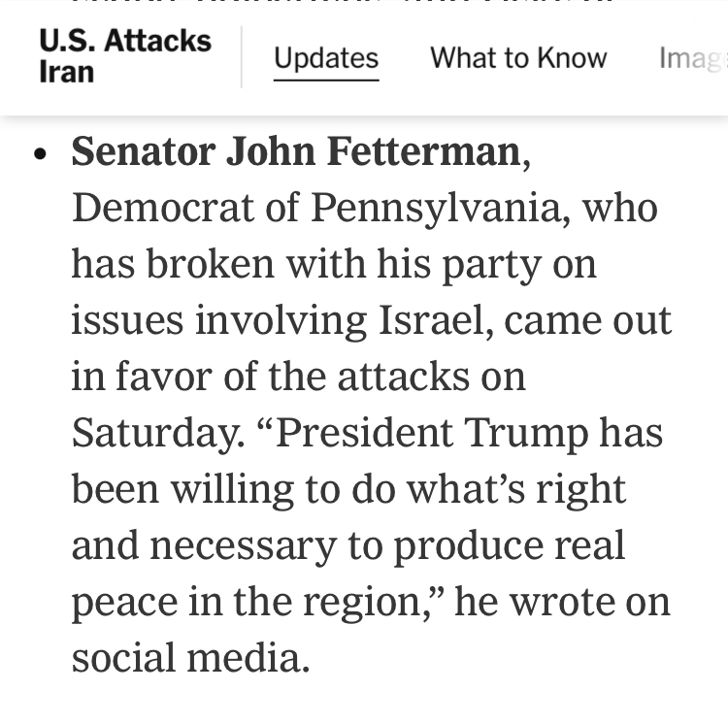This screenshot has width=728, height=724.
Task: Click the bold Senator John Fetterman name
Action: coord(296,151)
